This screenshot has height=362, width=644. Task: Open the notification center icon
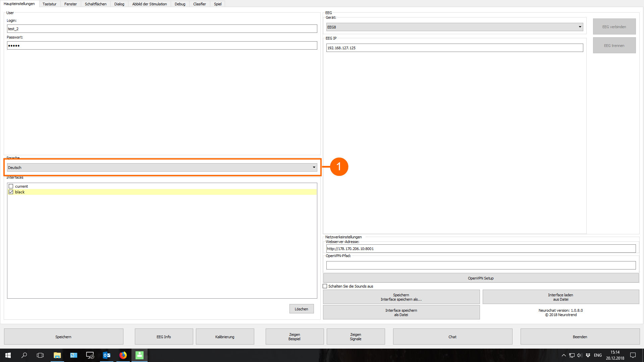tap(633, 355)
